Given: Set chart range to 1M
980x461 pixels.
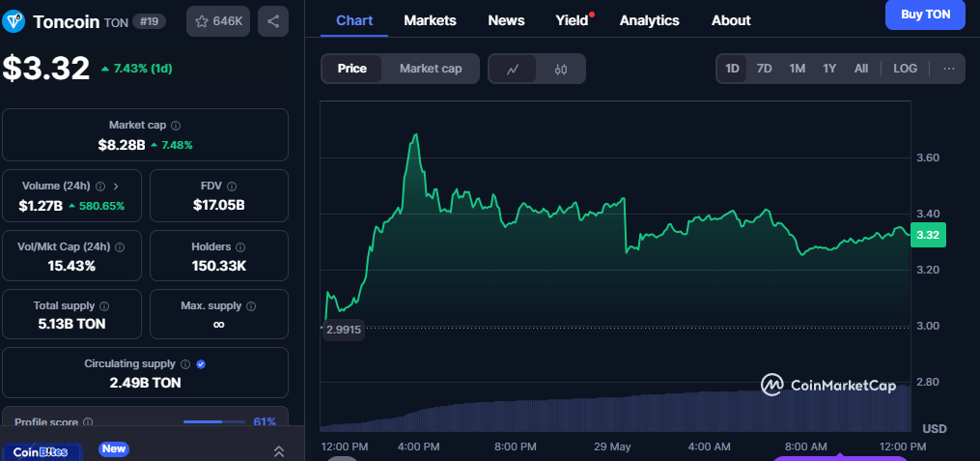Looking at the screenshot, I should coord(797,69).
